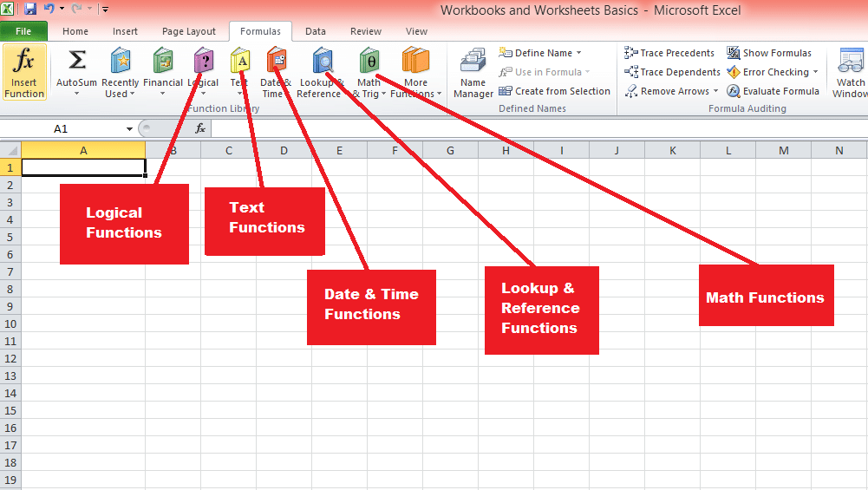The width and height of the screenshot is (868, 490).
Task: Click Use in Formula
Action: coord(539,72)
